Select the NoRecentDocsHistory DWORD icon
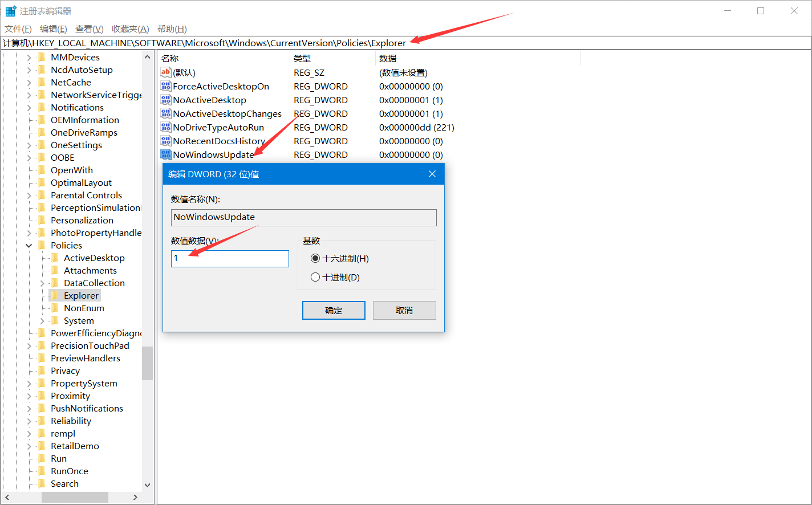Screen dimensions: 812x505 166,141
